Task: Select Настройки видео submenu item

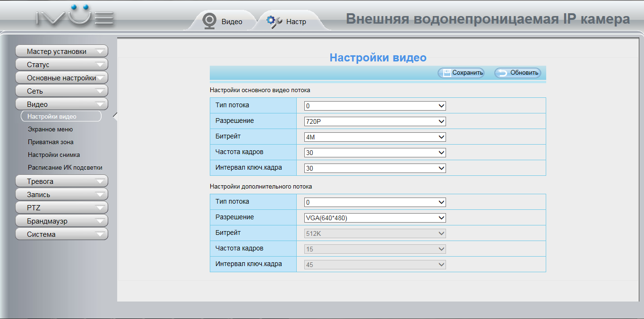Action: click(x=61, y=116)
